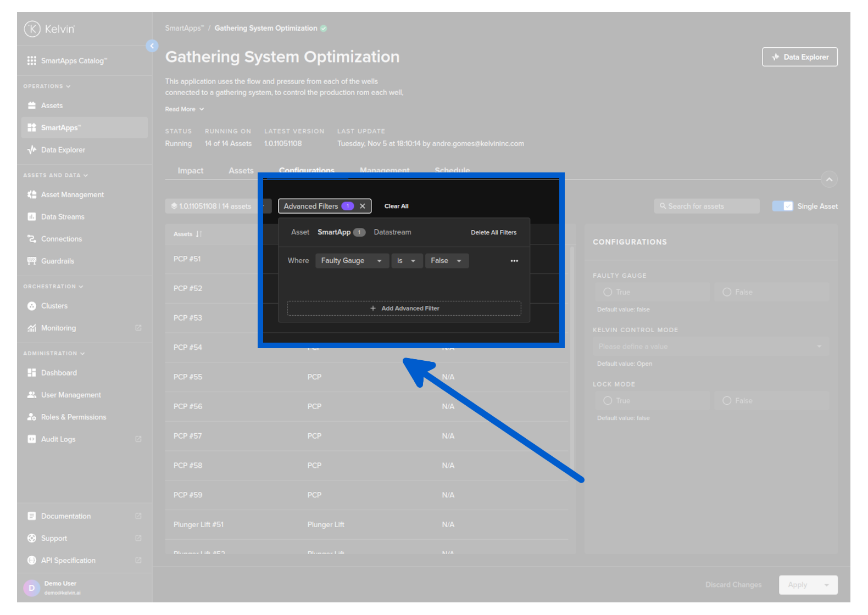Open SmartApps Catalog grid icon
The width and height of the screenshot is (868, 615).
click(32, 61)
